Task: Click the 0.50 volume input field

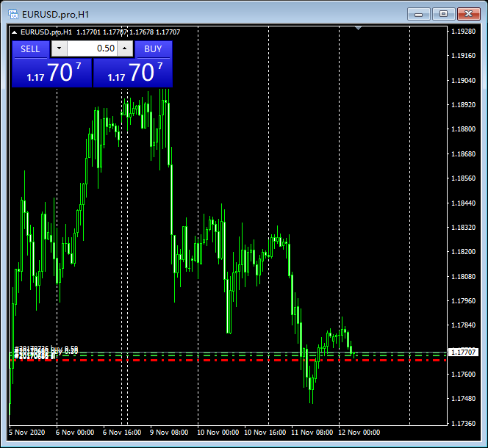Action: [92, 48]
